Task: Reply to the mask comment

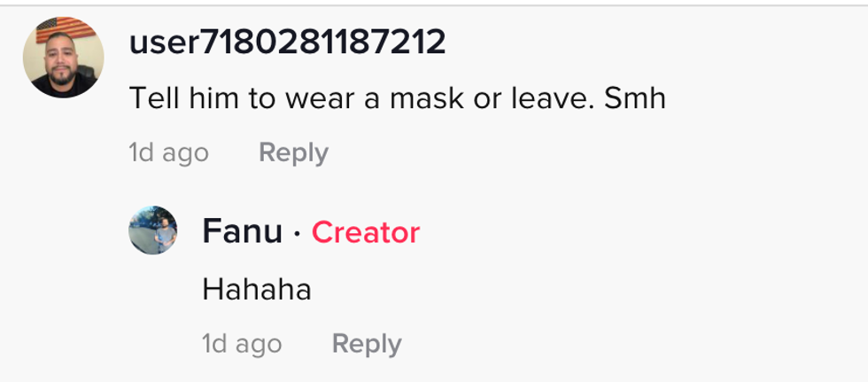Action: pos(293,152)
